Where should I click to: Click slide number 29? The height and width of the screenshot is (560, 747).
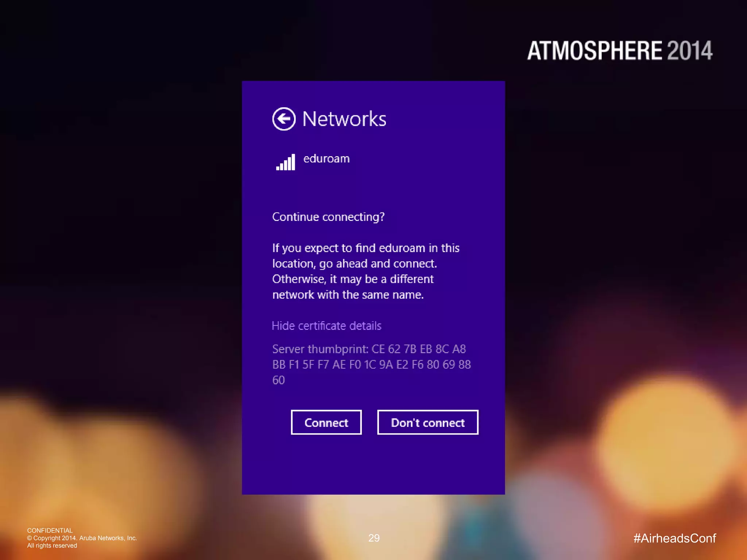point(374,538)
